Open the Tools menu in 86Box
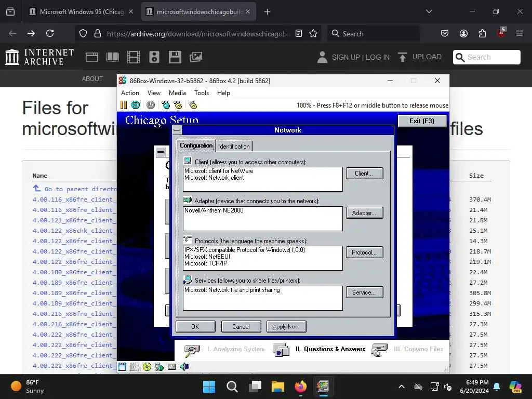This screenshot has height=399, width=532. point(201,93)
